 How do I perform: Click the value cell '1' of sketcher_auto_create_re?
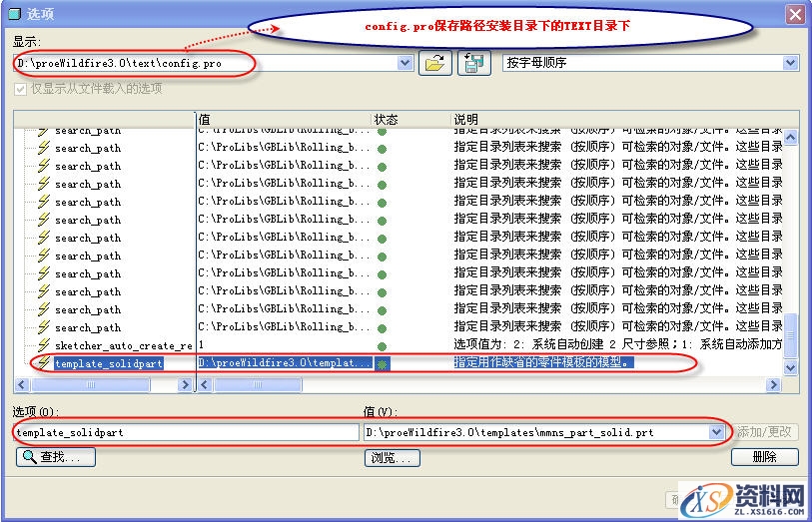coord(201,345)
